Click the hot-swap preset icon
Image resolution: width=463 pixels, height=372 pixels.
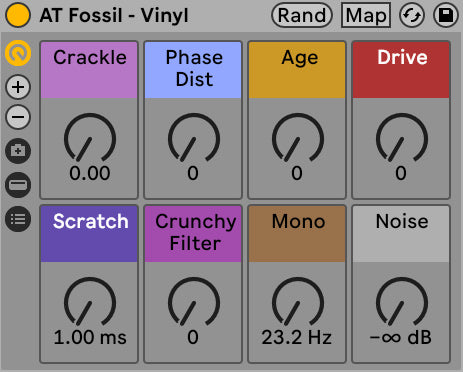pos(412,15)
